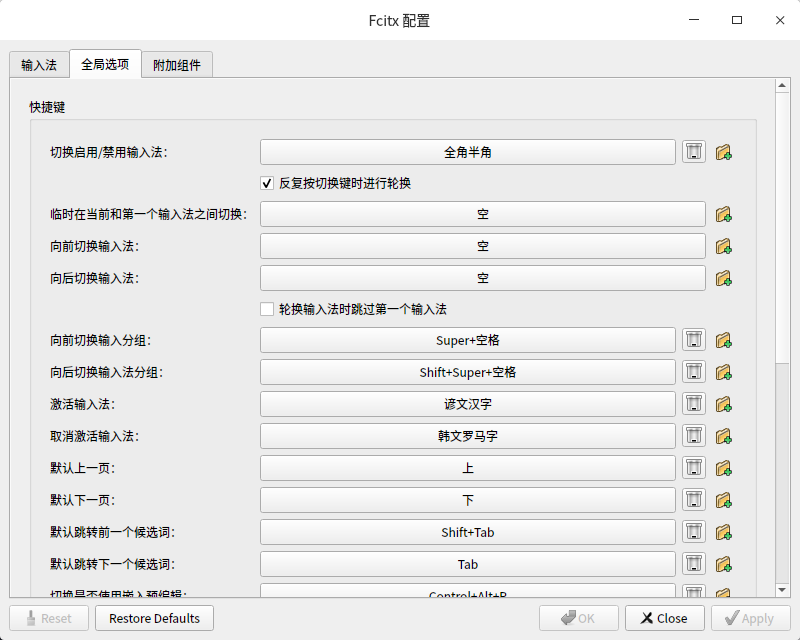Image resolution: width=800 pixels, height=640 pixels.
Task: Click trash icon in 切换启用/禁用输入法 row
Action: pyautogui.click(x=694, y=152)
